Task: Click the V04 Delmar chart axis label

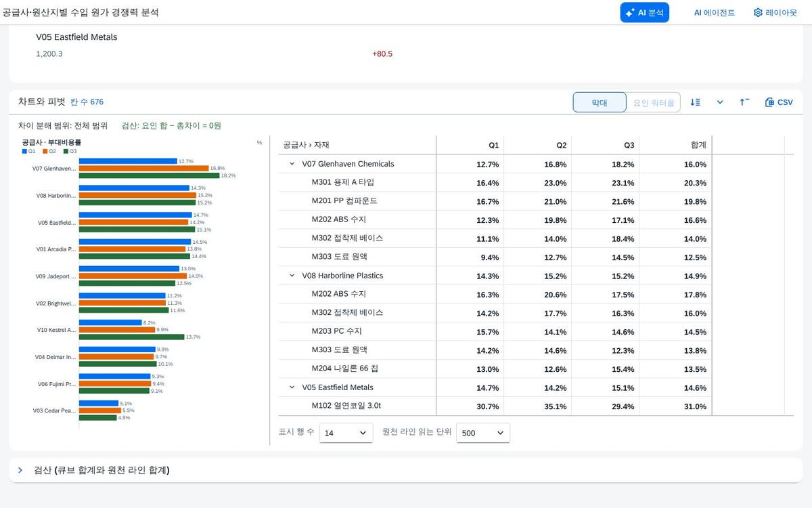Action: 56,356
